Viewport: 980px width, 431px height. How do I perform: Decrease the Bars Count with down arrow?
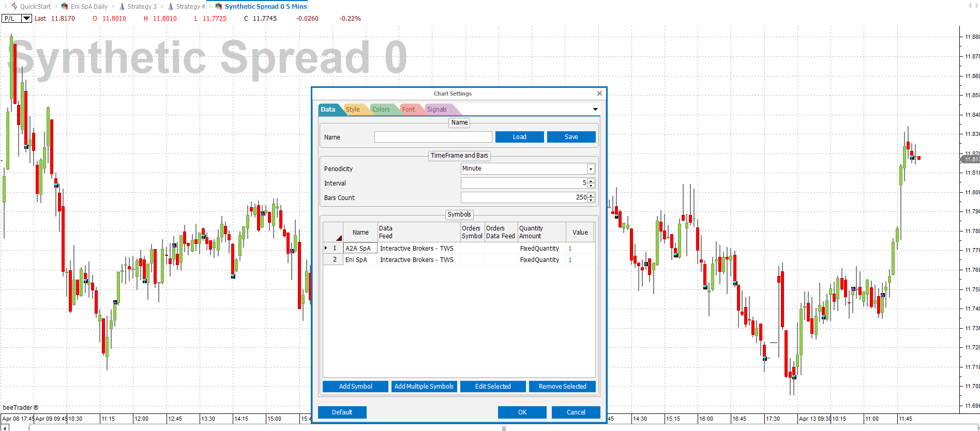(591, 200)
